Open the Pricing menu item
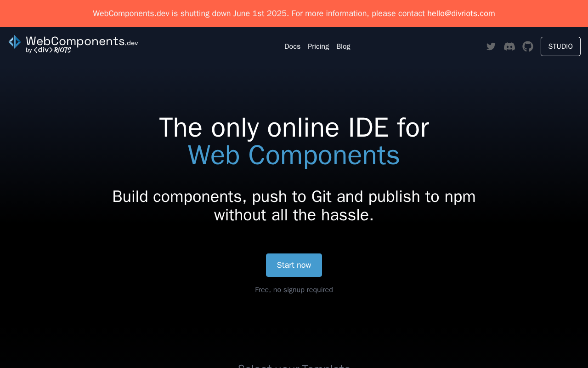Image resolution: width=588 pixels, height=368 pixels. (x=318, y=46)
